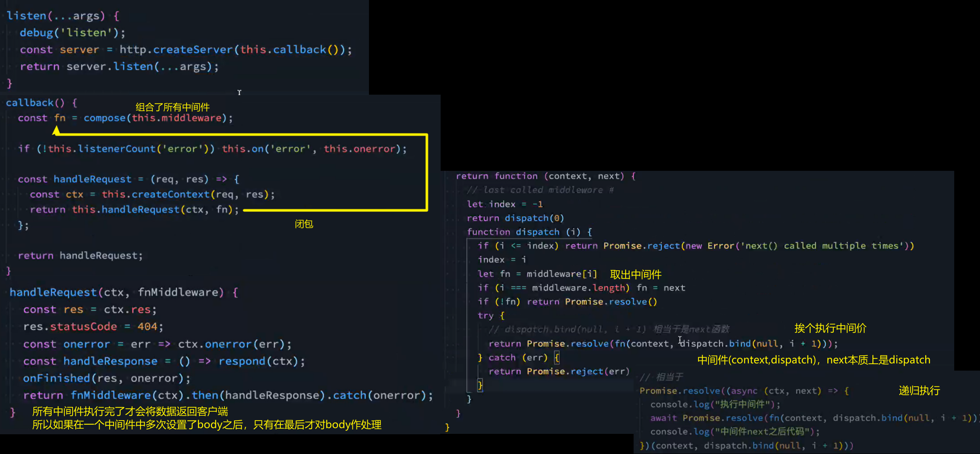The width and height of the screenshot is (980, 454).
Task: Click 'const handleRequest = (req, res) =>' line
Action: [128, 179]
